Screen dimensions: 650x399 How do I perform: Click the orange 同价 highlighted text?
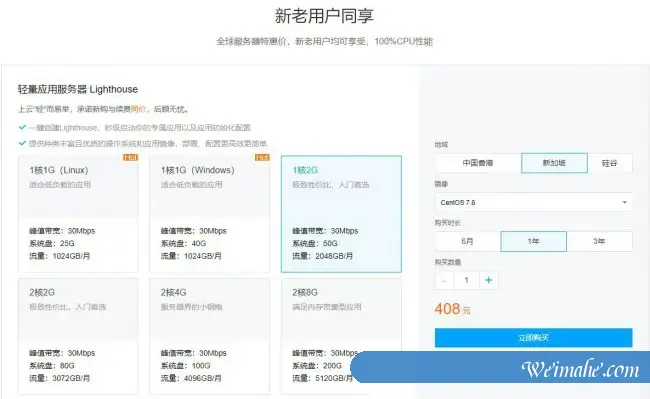tap(138, 109)
